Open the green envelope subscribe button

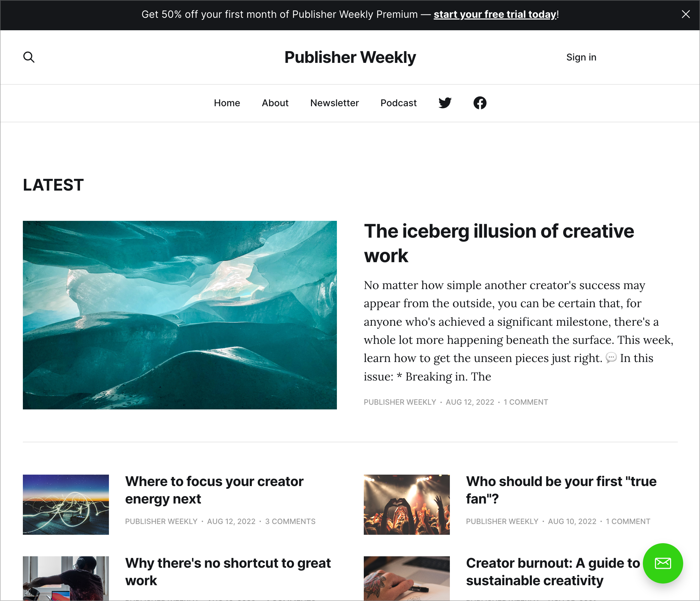click(662, 563)
